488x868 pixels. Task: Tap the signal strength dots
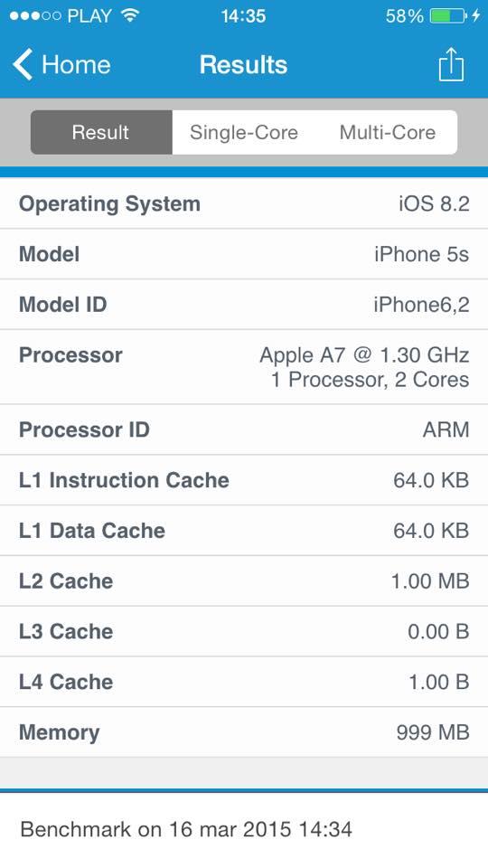35,15
